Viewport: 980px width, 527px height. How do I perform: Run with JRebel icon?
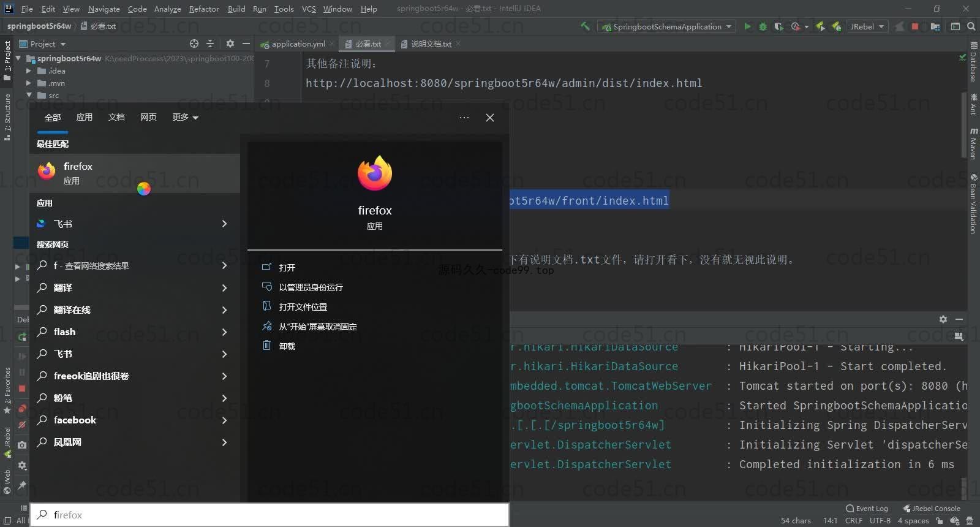coord(820,26)
